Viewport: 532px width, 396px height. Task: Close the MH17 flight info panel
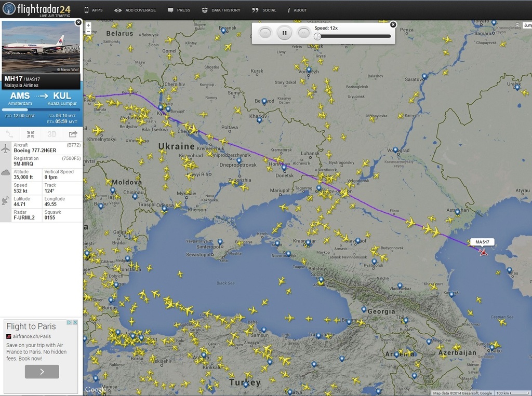[78, 22]
